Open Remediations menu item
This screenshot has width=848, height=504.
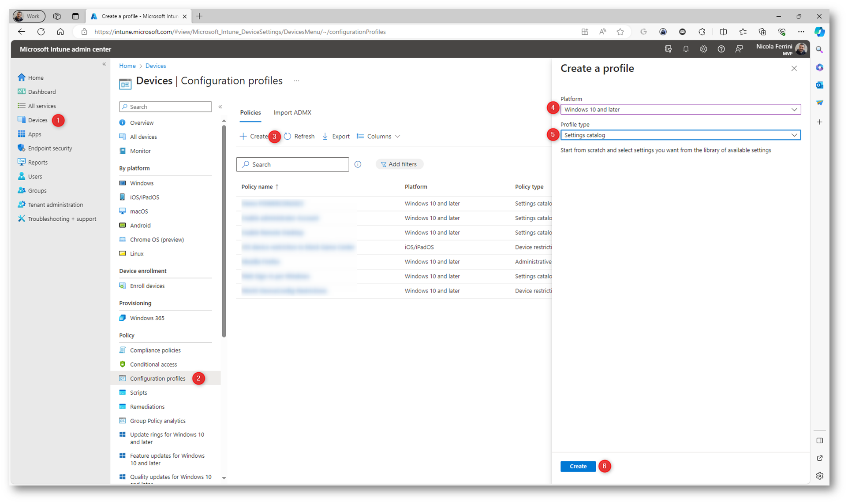[x=142, y=406]
